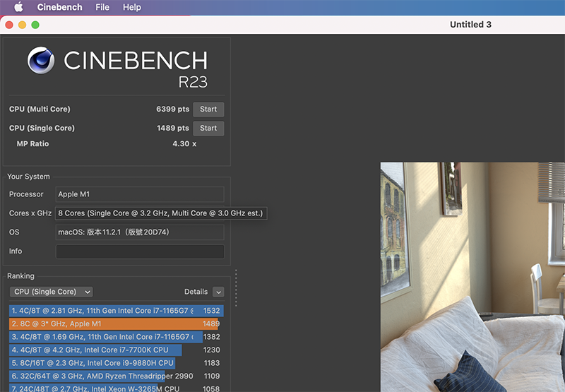Click the 6399 pts multi core score
The width and height of the screenshot is (565, 392).
pos(172,109)
